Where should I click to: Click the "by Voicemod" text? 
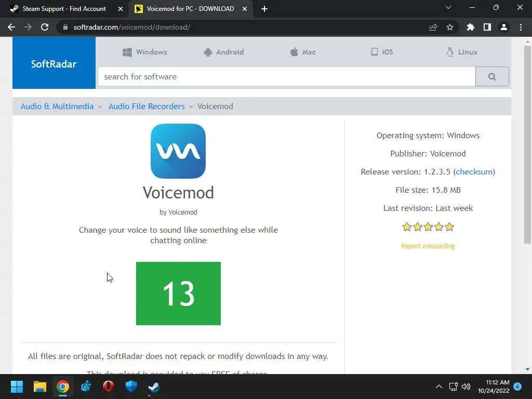(178, 212)
